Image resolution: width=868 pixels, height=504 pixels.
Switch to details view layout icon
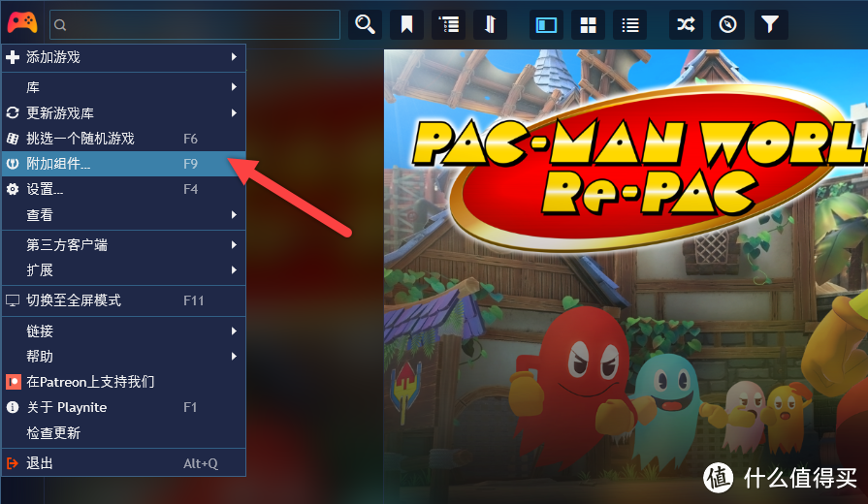coord(546,25)
